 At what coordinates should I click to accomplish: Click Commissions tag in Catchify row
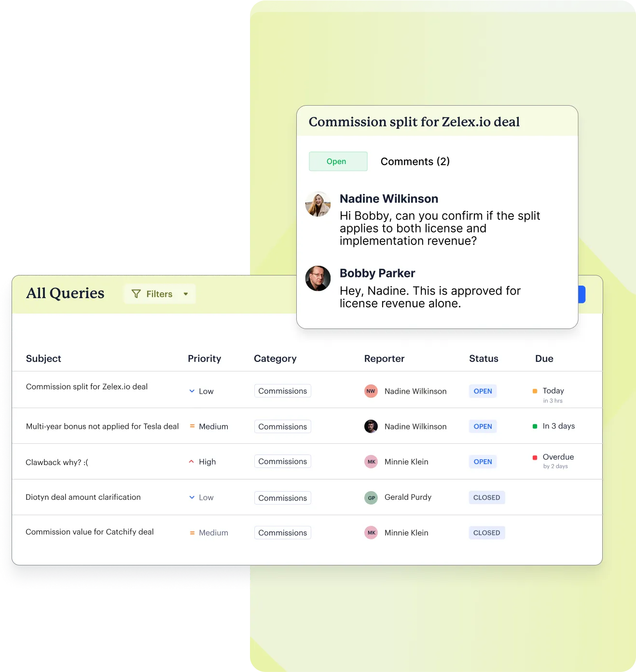[x=283, y=533]
